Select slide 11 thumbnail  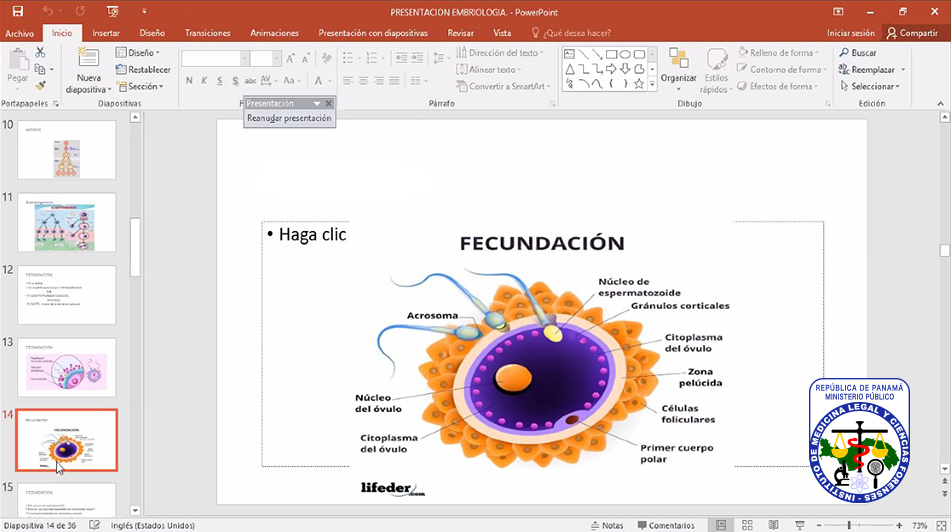(67, 223)
